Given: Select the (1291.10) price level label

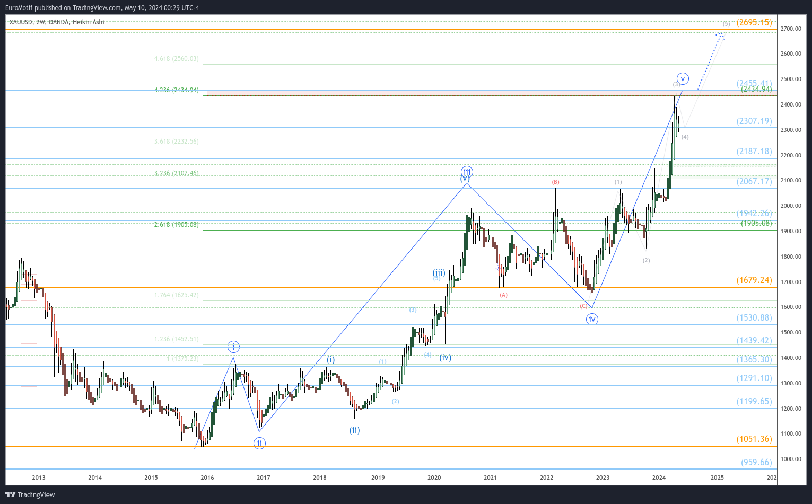Looking at the screenshot, I should (x=754, y=378).
